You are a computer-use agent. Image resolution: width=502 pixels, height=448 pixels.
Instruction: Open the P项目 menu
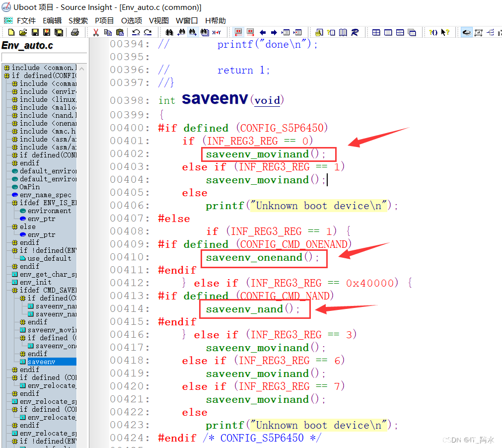tap(104, 21)
